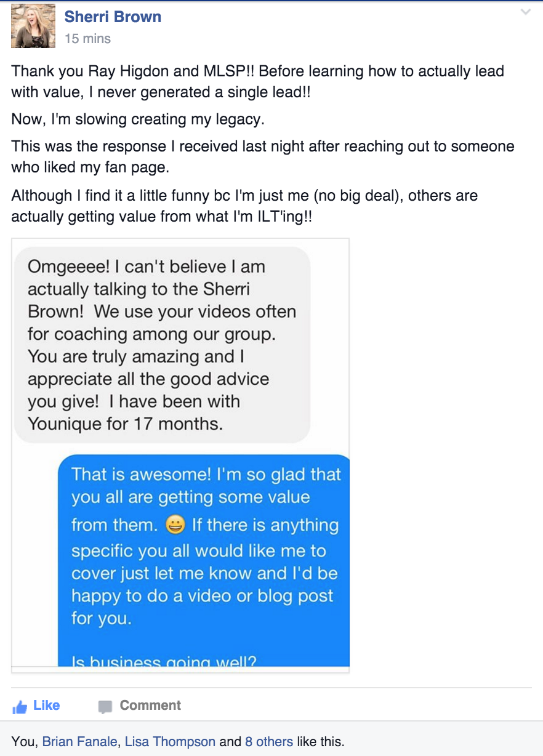Viewport: 543px width, 756px height.
Task: Show the 8 others who liked
Action: (x=269, y=741)
